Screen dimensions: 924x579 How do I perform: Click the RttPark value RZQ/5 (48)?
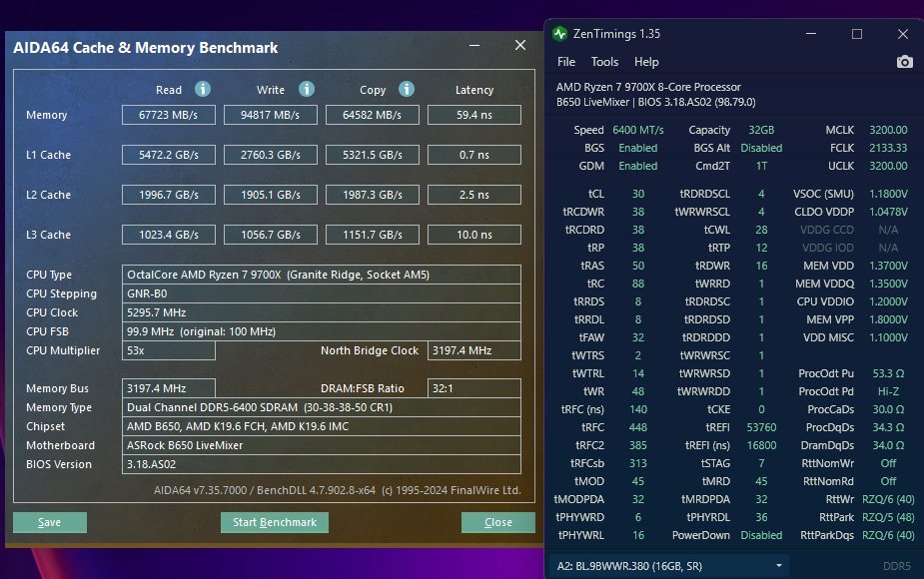pyautogui.click(x=888, y=517)
